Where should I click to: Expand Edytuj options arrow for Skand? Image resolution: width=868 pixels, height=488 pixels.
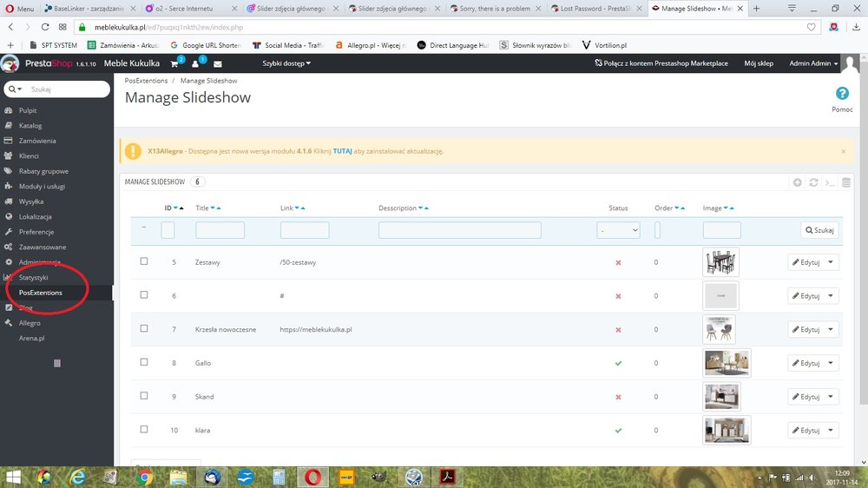click(831, 397)
